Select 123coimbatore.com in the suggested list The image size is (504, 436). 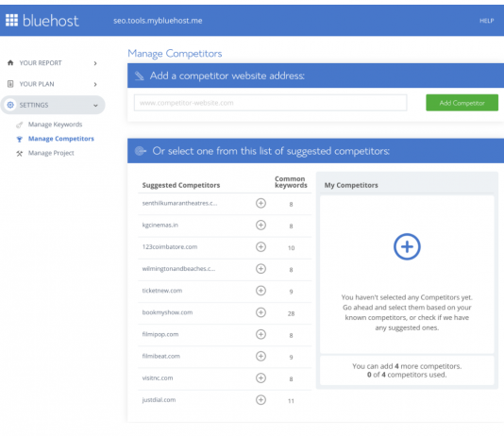[170, 246]
